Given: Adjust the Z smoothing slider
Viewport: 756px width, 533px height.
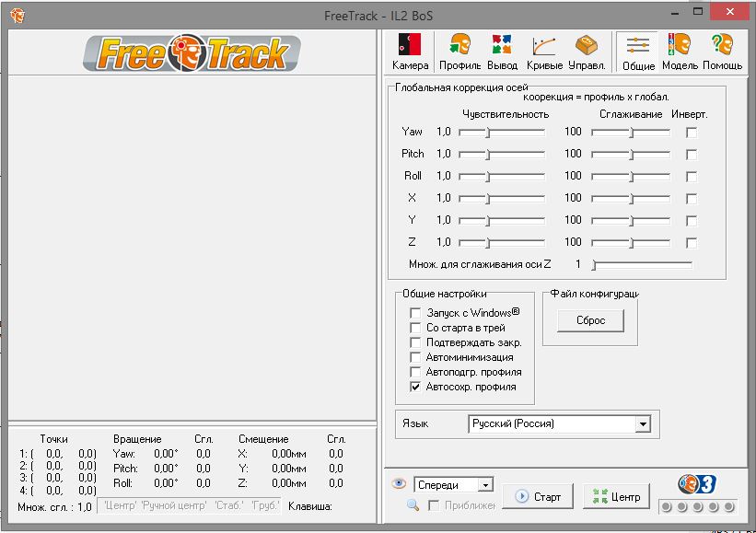Looking at the screenshot, I should click(x=631, y=243).
